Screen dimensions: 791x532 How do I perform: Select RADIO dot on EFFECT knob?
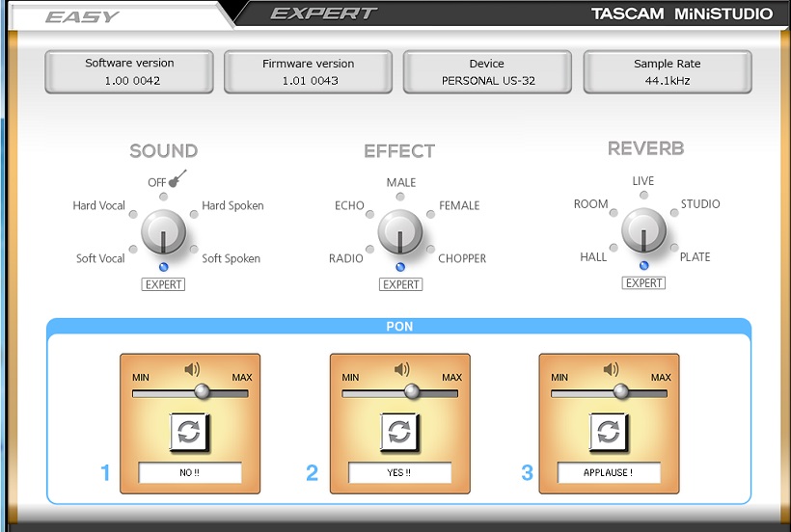[369, 249]
